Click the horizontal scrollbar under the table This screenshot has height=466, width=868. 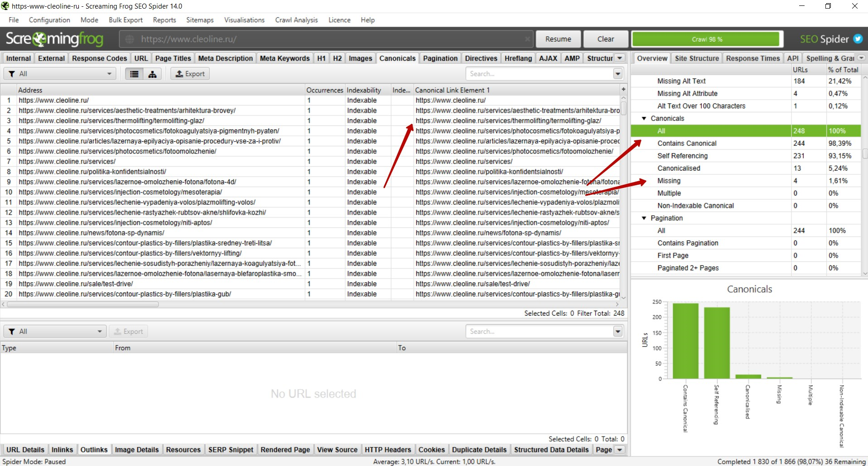click(x=83, y=304)
